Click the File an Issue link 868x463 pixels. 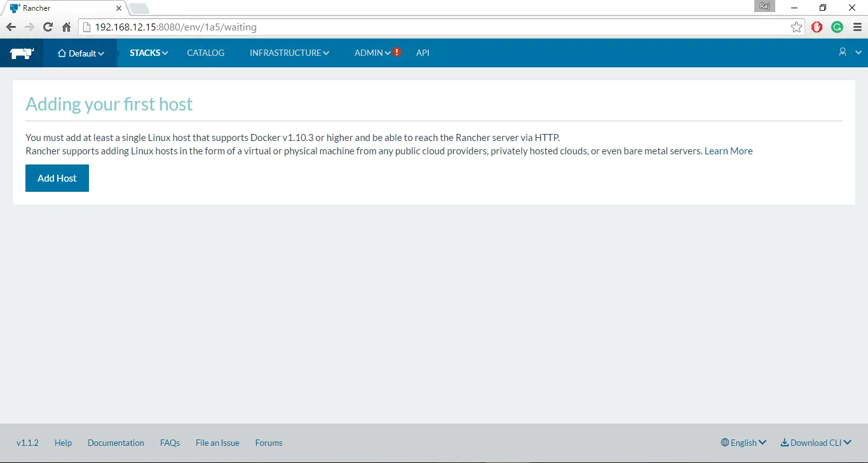pos(217,443)
